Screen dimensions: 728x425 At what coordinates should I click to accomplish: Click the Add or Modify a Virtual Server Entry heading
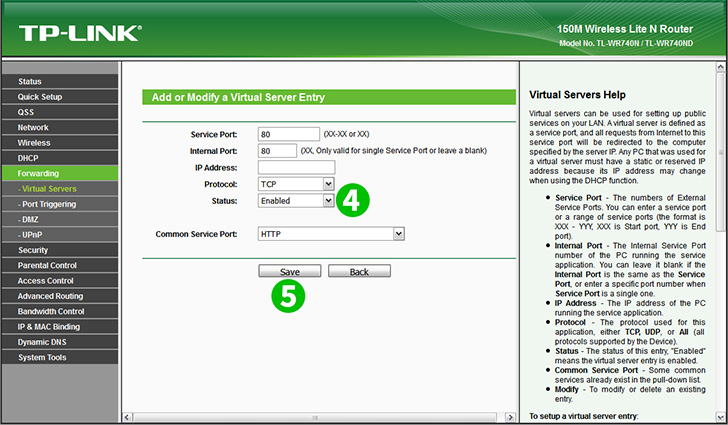point(238,97)
